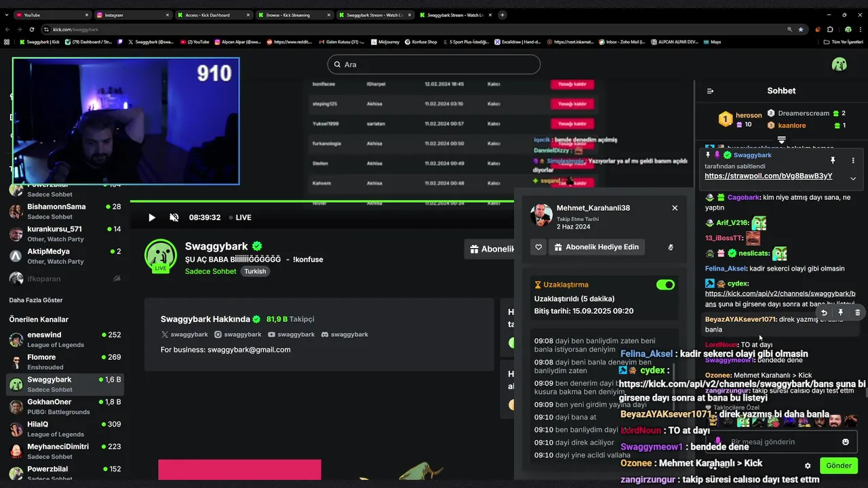Open Swaggybark Discord social link
The image size is (868, 488).
(344, 334)
